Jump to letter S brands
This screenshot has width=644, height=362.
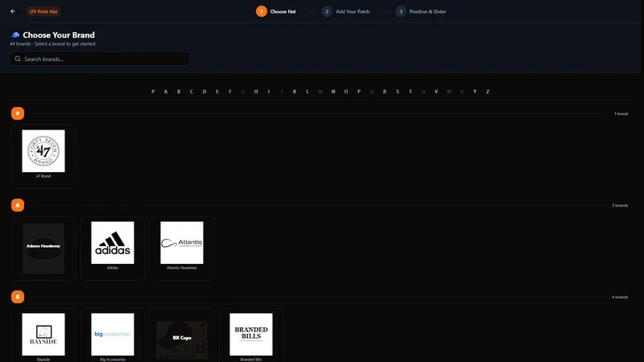[398, 92]
